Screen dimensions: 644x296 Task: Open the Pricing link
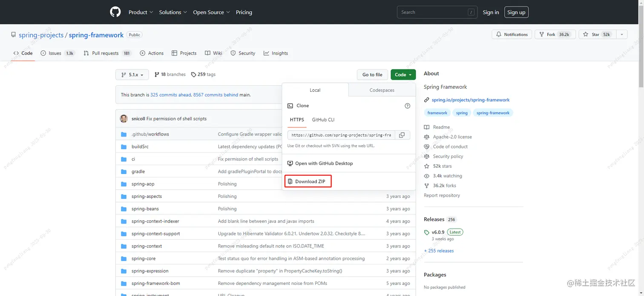[x=244, y=12]
